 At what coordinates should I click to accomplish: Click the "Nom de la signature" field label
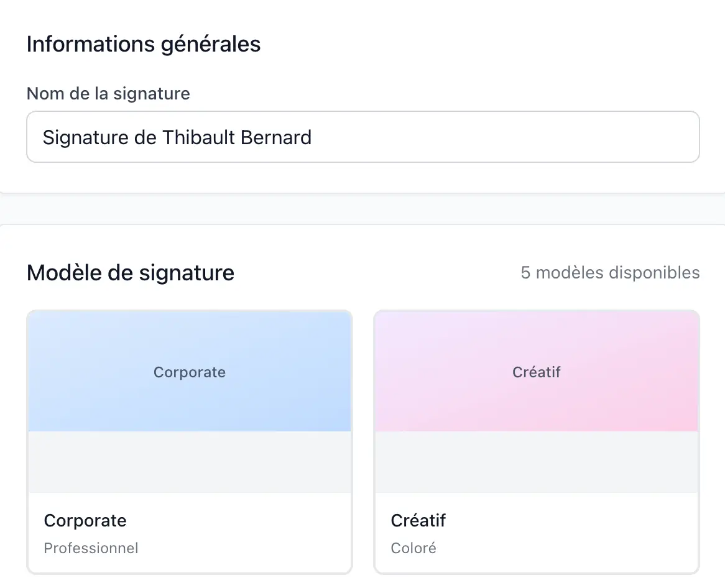click(108, 94)
